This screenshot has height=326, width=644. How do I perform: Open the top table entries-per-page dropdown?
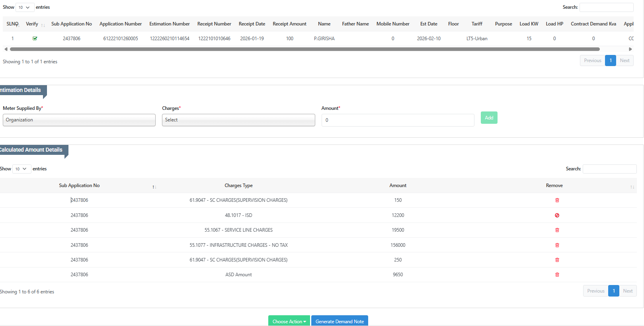pos(25,8)
